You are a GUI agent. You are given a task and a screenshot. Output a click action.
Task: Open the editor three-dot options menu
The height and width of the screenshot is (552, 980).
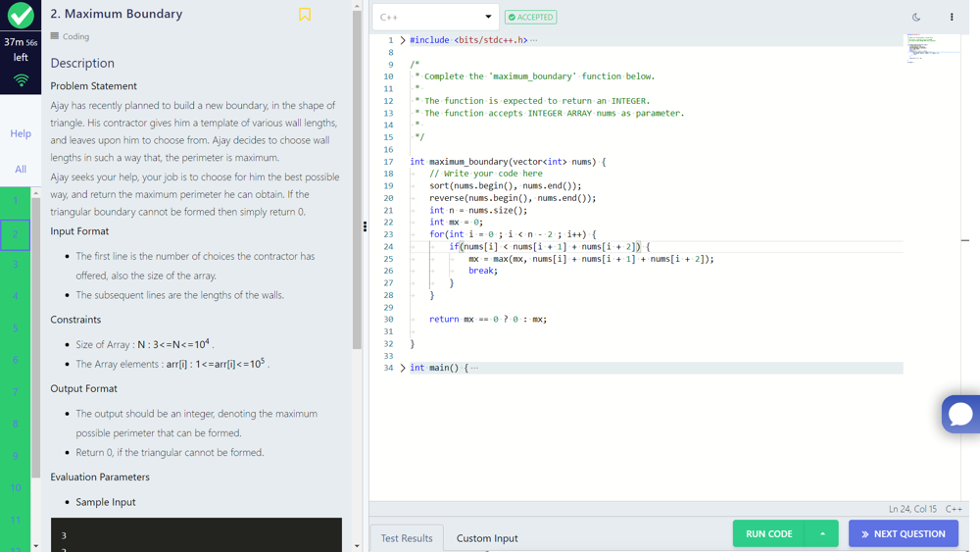[952, 17]
